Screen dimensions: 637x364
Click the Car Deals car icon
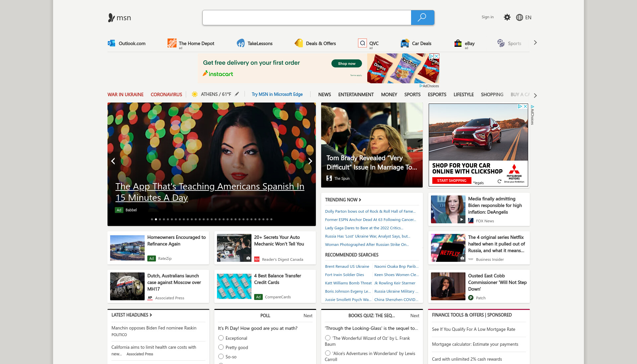point(405,43)
